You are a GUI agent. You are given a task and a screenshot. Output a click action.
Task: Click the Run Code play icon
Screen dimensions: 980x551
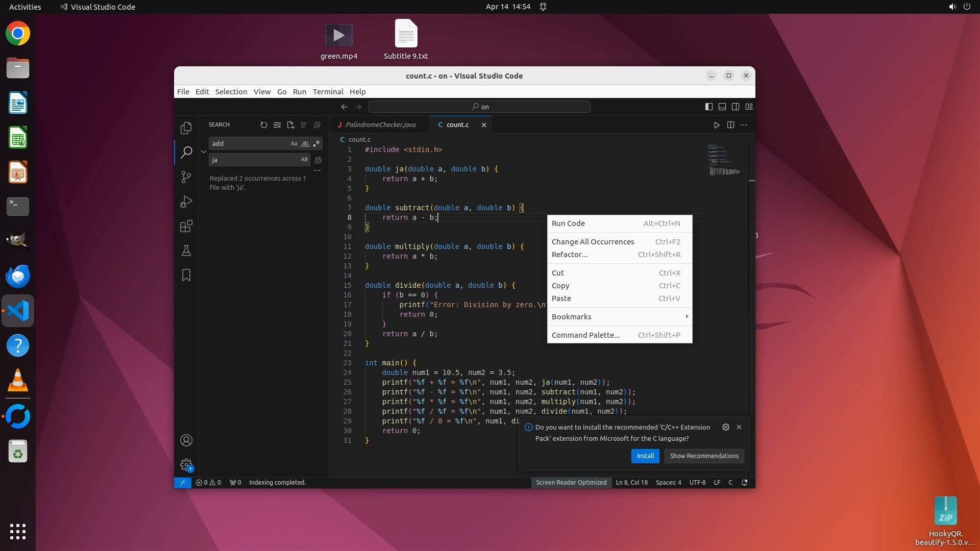pyautogui.click(x=717, y=125)
